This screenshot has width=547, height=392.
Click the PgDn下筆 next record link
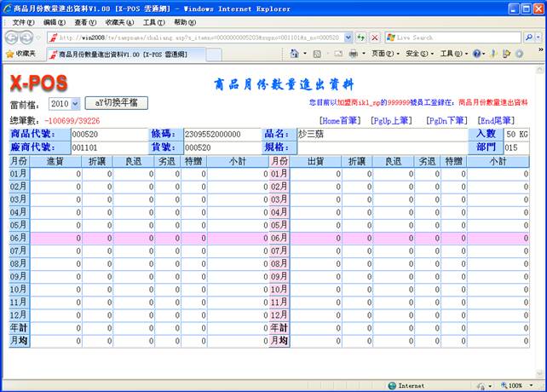point(446,121)
